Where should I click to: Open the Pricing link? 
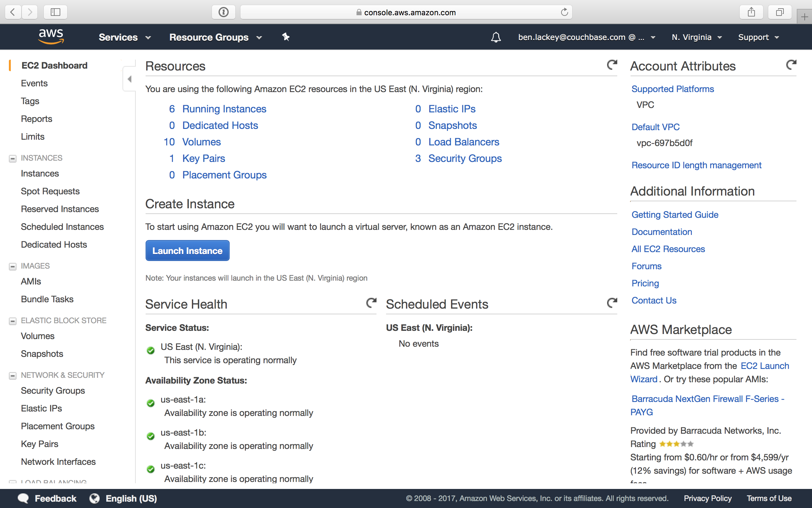pyautogui.click(x=645, y=283)
